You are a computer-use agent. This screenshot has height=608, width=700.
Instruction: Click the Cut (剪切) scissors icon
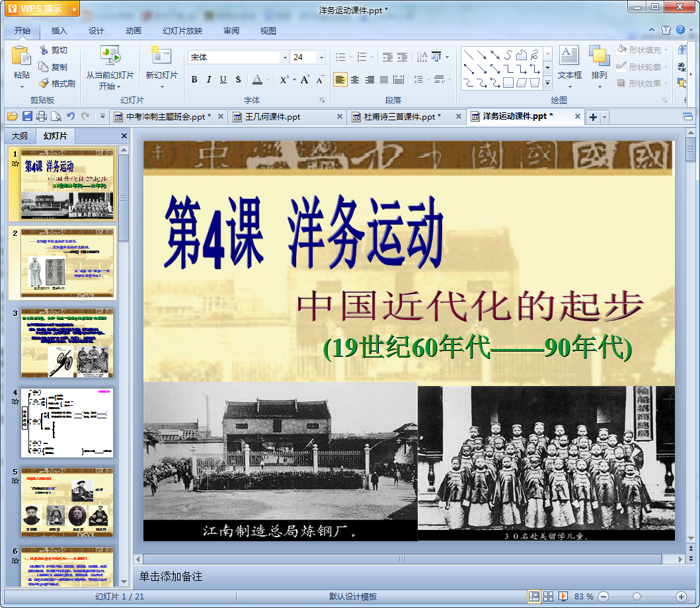[x=44, y=50]
